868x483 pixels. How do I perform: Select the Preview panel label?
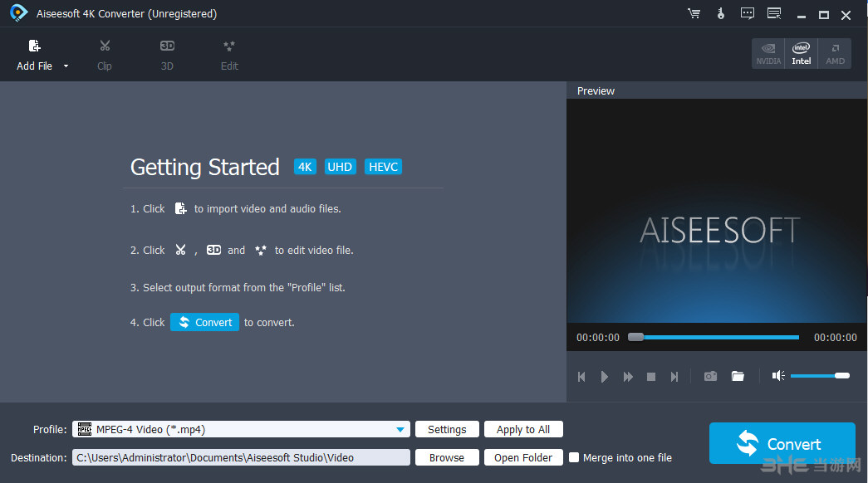pos(596,90)
